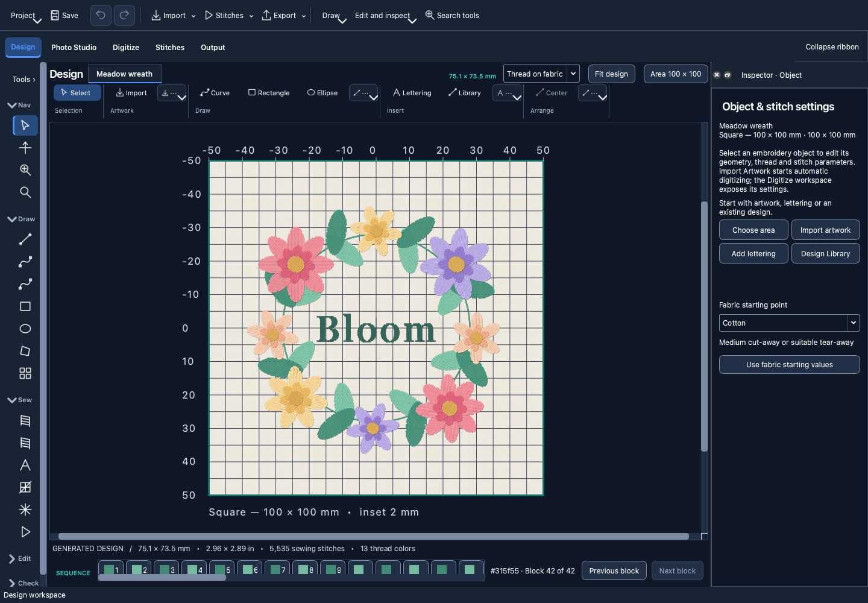Redo the last undone action

124,16
